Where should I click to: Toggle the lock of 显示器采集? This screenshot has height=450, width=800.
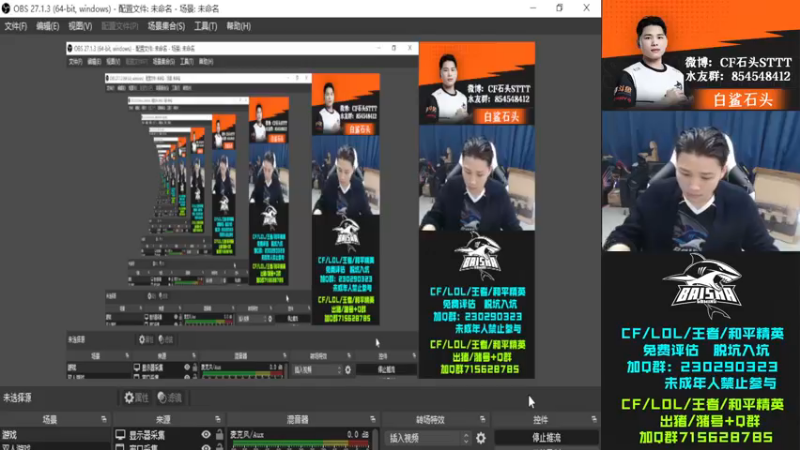[219, 435]
